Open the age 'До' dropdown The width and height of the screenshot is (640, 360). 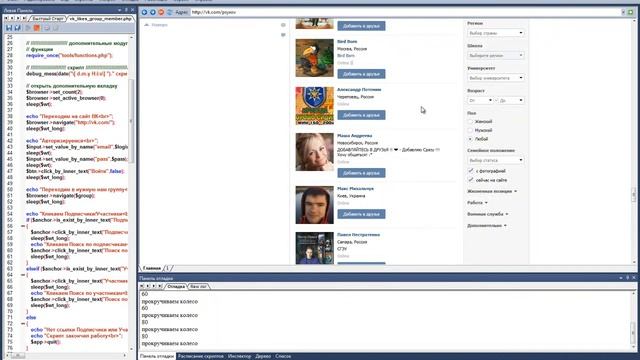(x=511, y=100)
